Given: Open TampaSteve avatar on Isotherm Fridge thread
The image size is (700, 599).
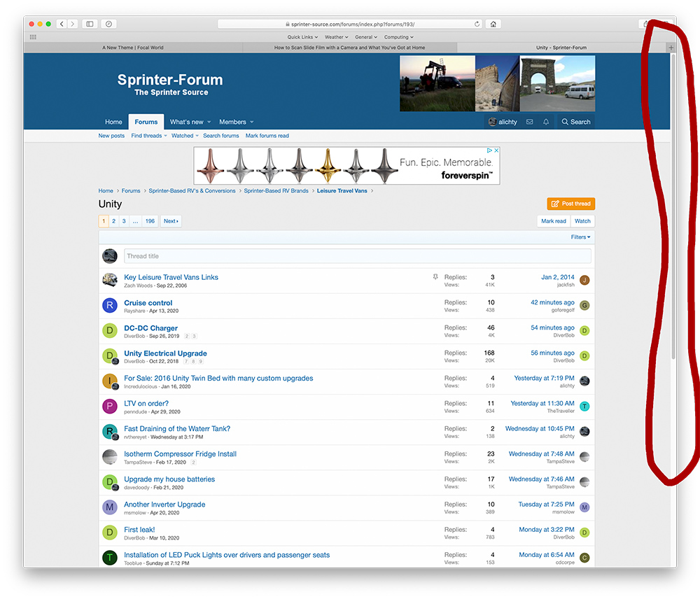Looking at the screenshot, I should (x=110, y=457).
